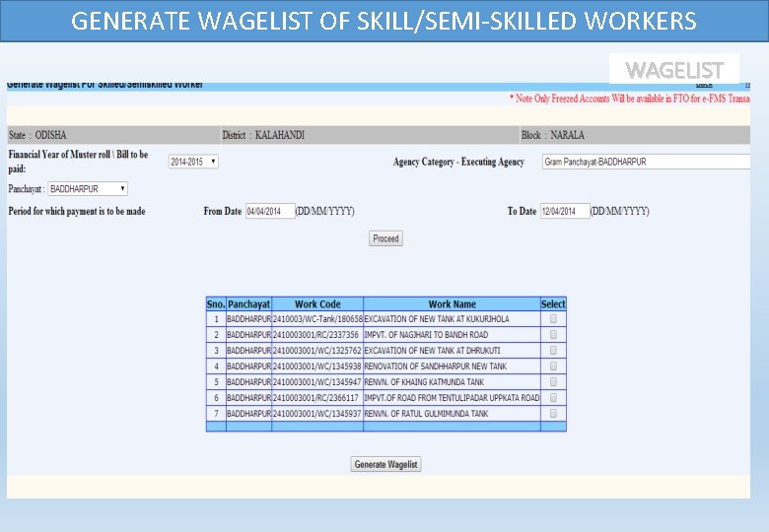Open the Financial Year 2014-2015 dropdown
The image size is (769, 532).
[193, 162]
